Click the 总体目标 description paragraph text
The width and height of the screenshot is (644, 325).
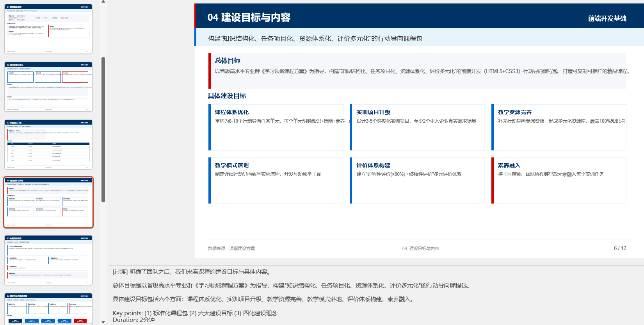point(422,71)
